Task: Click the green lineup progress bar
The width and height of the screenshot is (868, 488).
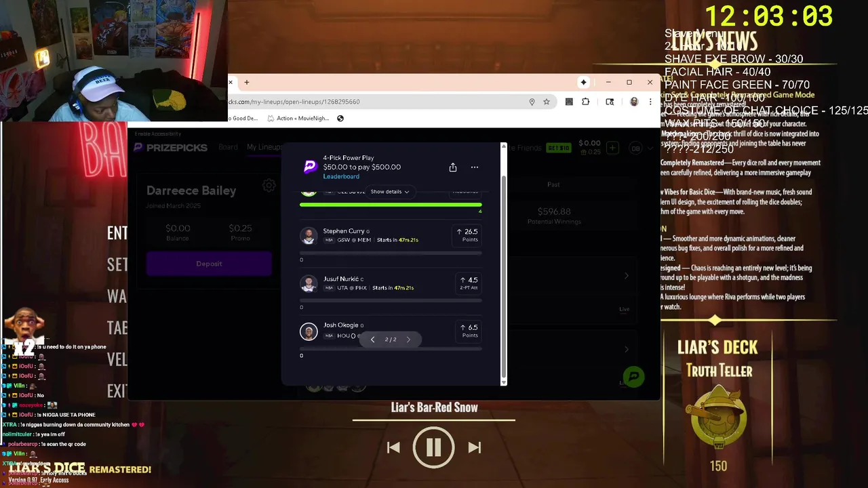Action: point(391,204)
